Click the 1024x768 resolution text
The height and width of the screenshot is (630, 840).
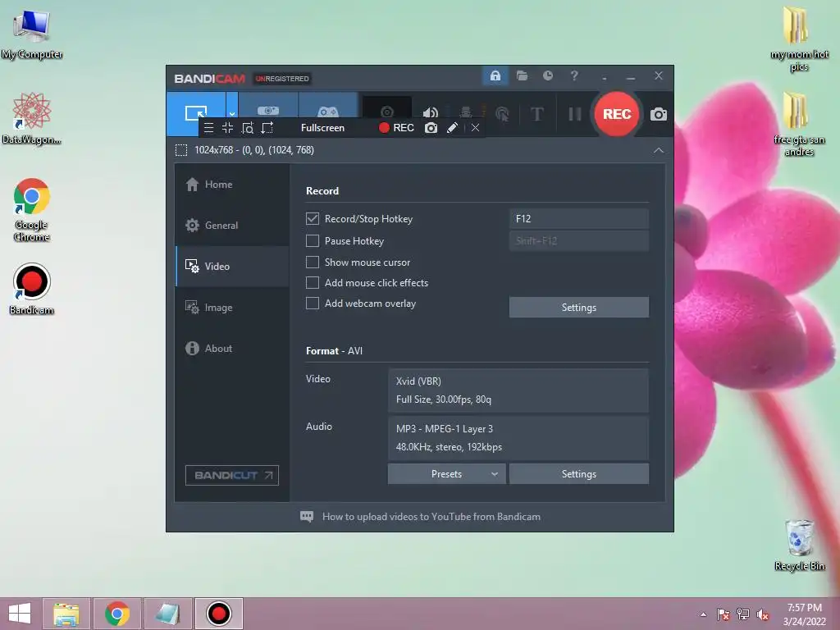[254, 150]
